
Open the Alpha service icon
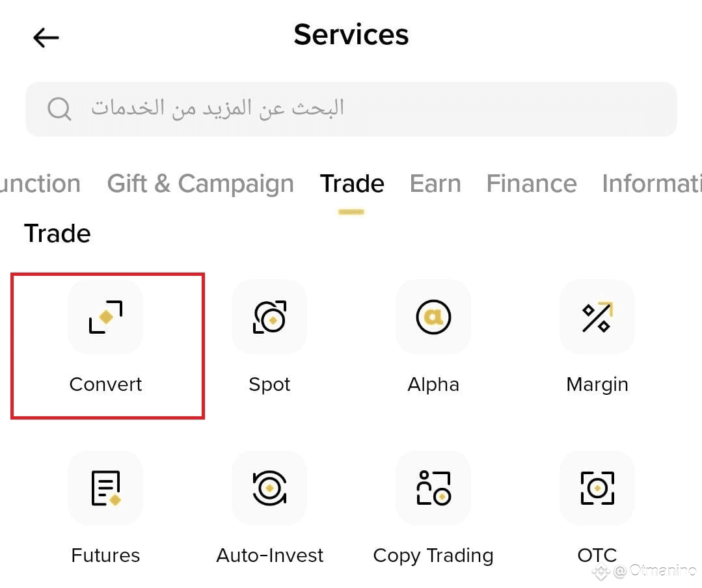click(x=433, y=317)
